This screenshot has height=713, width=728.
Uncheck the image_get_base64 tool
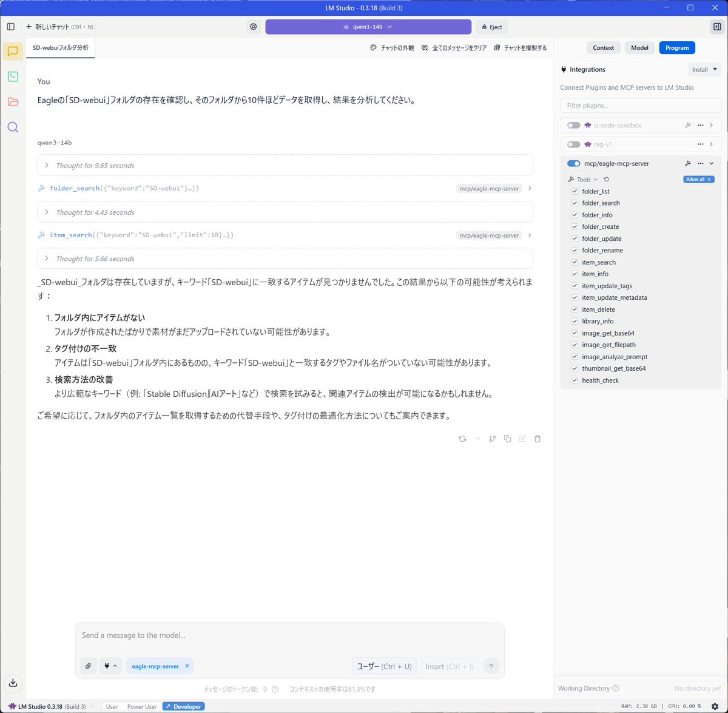tap(575, 333)
